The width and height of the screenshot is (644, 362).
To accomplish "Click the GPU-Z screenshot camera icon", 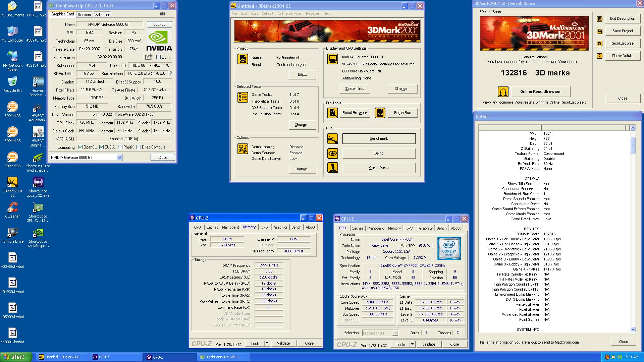I will (x=163, y=14).
